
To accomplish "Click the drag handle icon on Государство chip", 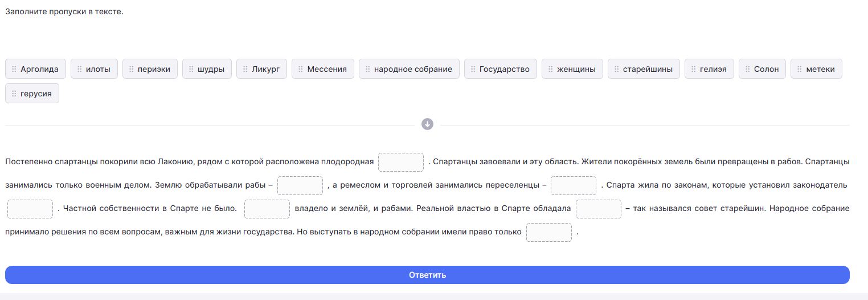I will pos(473,69).
